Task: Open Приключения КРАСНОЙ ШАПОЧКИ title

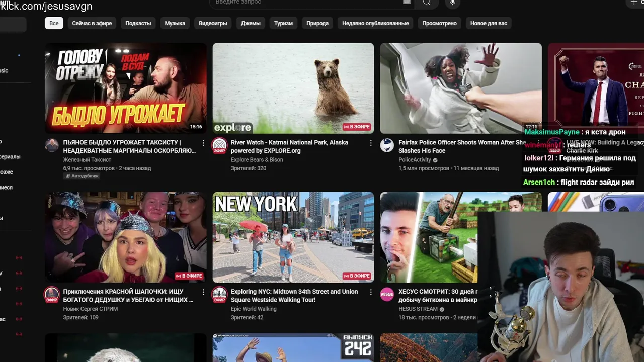Action: (128, 295)
